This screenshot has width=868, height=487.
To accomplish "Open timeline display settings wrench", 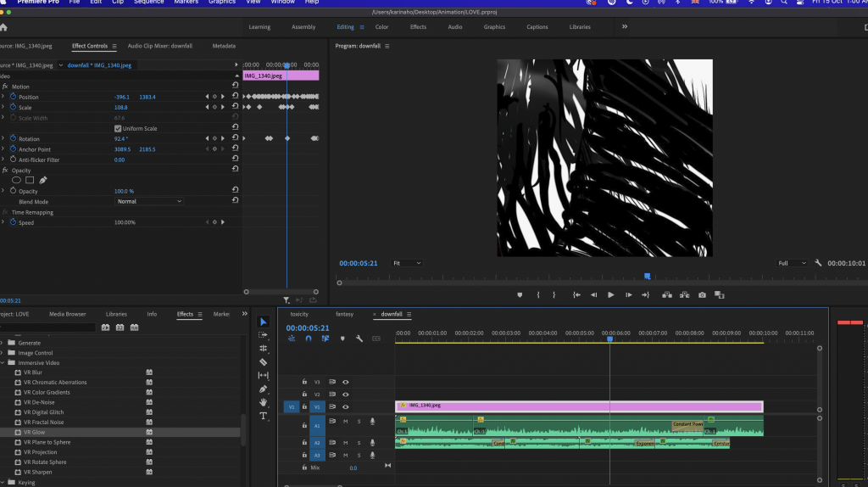I will [x=359, y=339].
